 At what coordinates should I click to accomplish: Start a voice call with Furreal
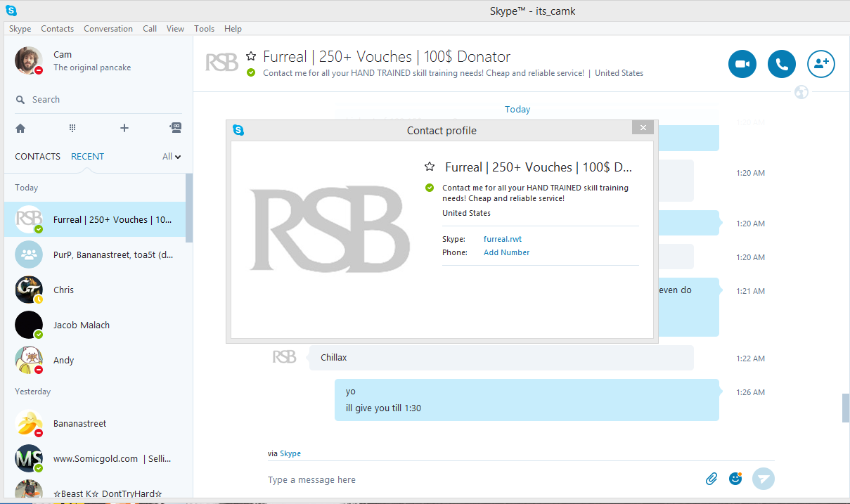(781, 64)
